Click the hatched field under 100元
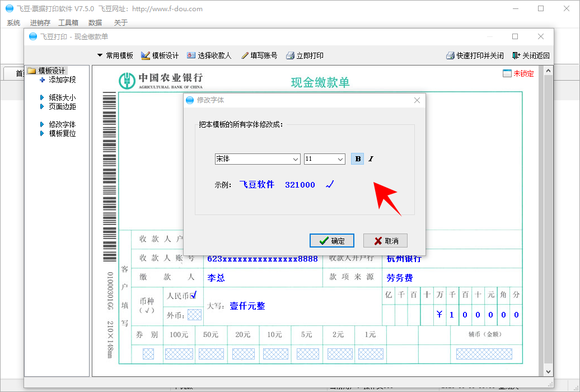The width and height of the screenshot is (580, 392). [179, 354]
